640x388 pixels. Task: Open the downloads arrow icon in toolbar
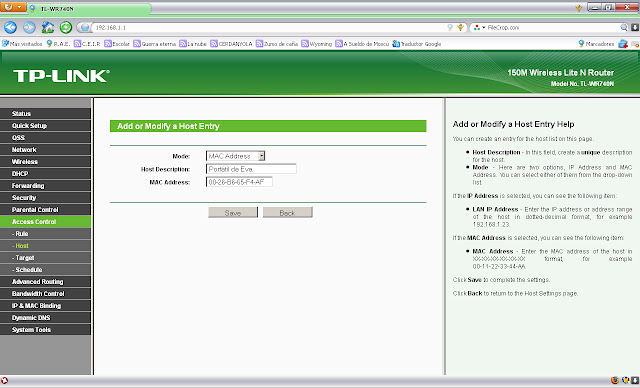635,27
